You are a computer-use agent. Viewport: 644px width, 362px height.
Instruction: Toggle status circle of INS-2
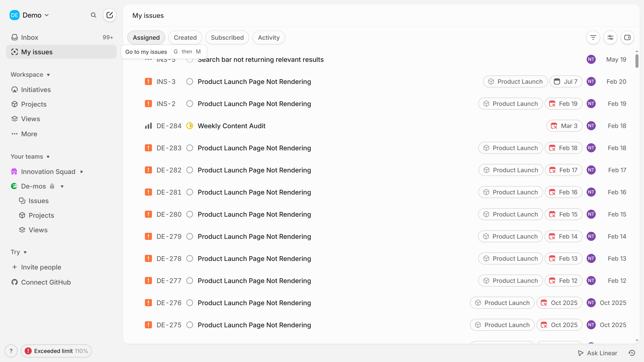point(190,104)
